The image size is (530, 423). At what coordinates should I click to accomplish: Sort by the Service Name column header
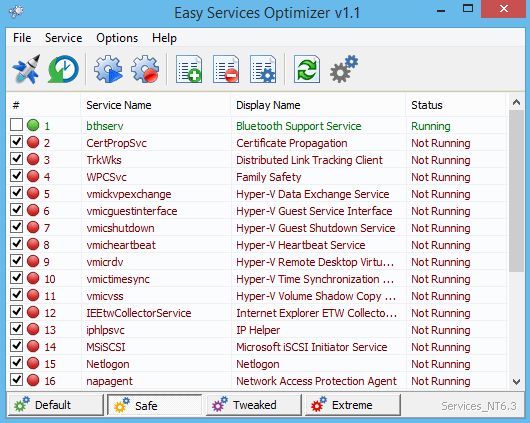tap(155, 105)
